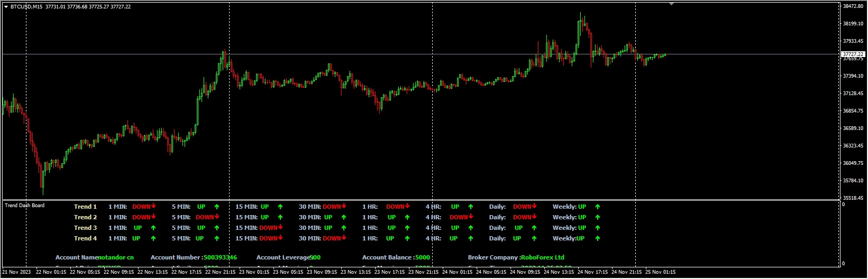Click the 22 Nov 21:15 time axis label
Image resolution: width=868 pixels, height=279 pixels.
coord(220,272)
